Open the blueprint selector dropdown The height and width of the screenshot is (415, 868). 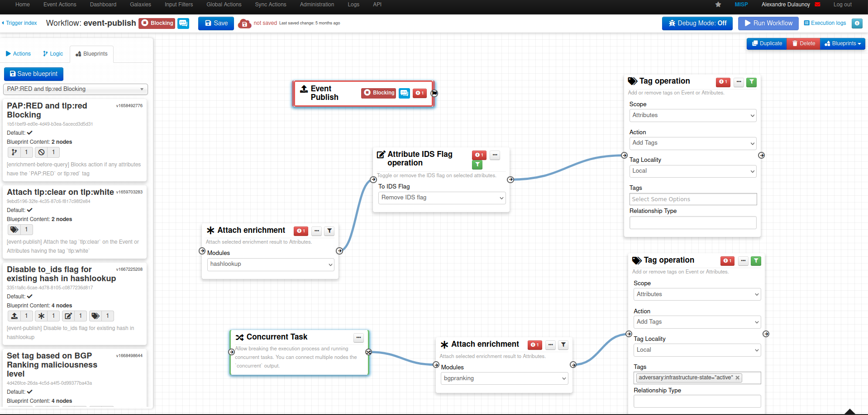pyautogui.click(x=76, y=89)
